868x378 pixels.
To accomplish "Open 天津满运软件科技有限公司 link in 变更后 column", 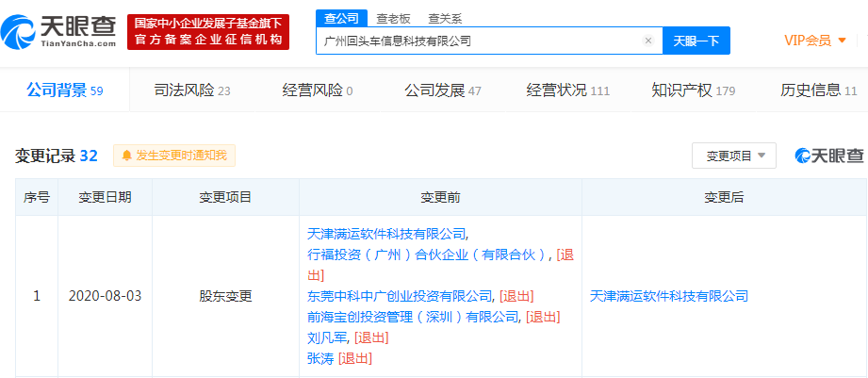I will coord(669,296).
